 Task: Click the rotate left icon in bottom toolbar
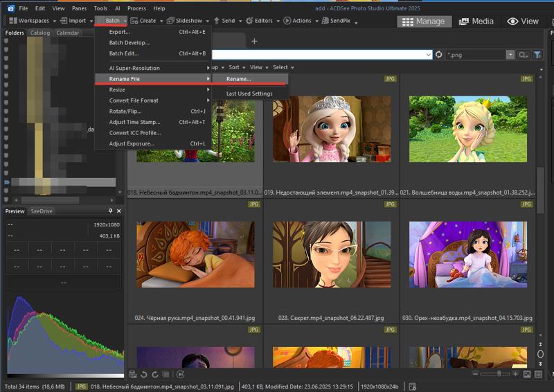tap(144, 374)
